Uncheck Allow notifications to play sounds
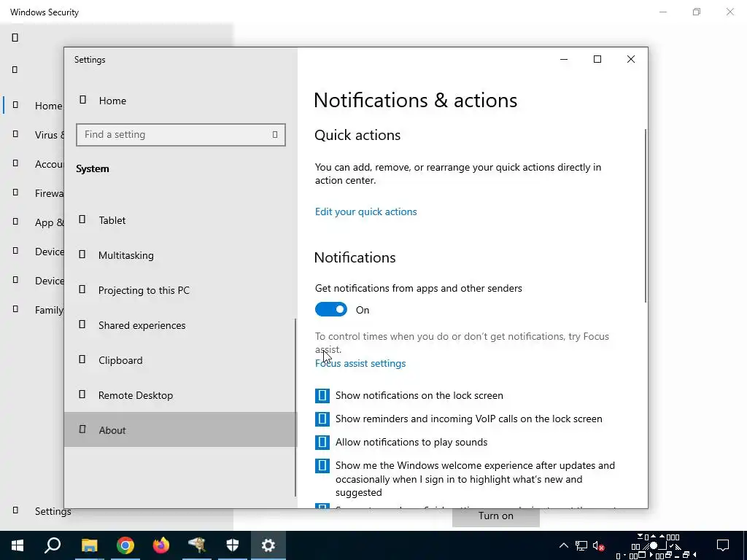 322,442
